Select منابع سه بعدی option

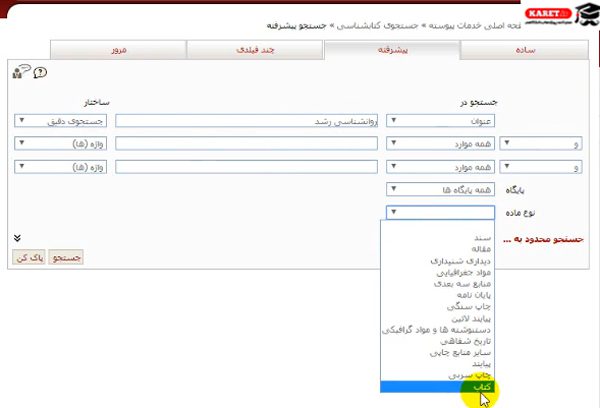(x=437, y=284)
